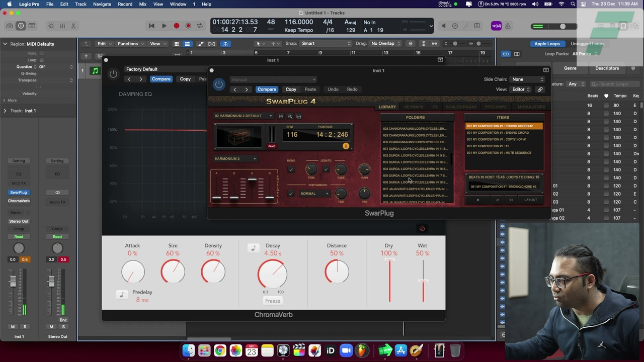
Task: Play the loop preview in SwarPlug
Action: coord(478,200)
